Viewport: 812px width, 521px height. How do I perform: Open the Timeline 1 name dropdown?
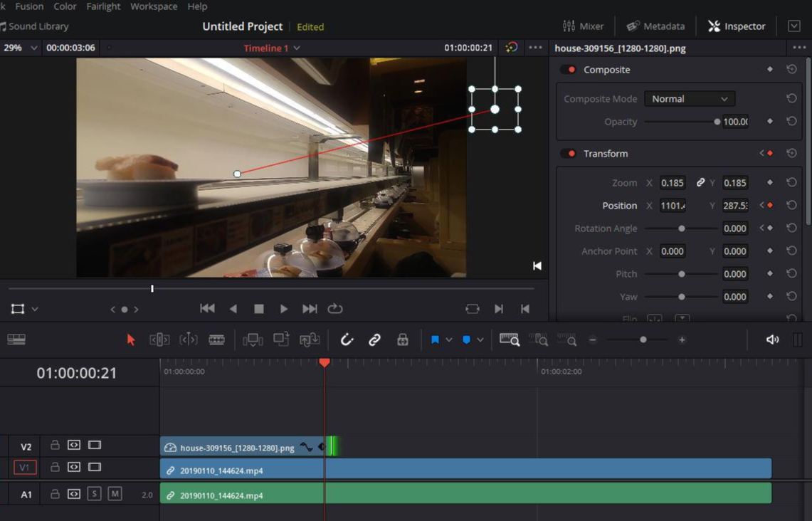click(x=297, y=48)
